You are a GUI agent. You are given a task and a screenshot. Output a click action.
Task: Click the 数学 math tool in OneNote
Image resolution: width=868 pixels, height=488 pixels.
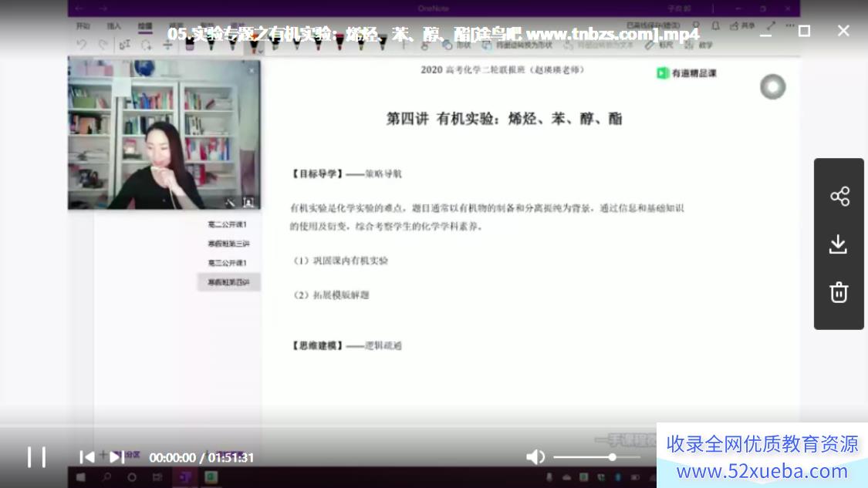[698, 45]
